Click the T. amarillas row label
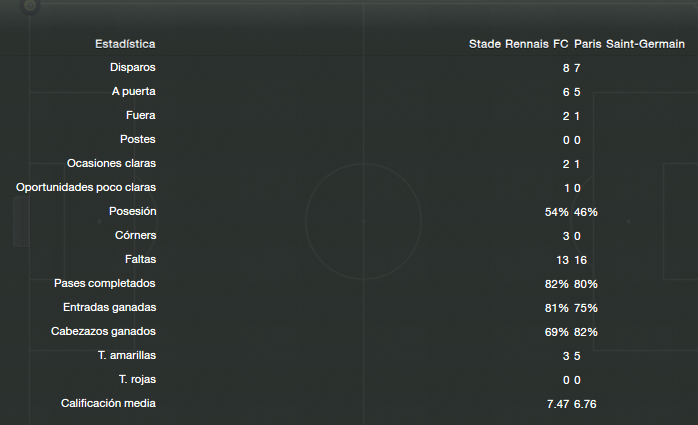This screenshot has height=425, width=698. click(x=127, y=356)
